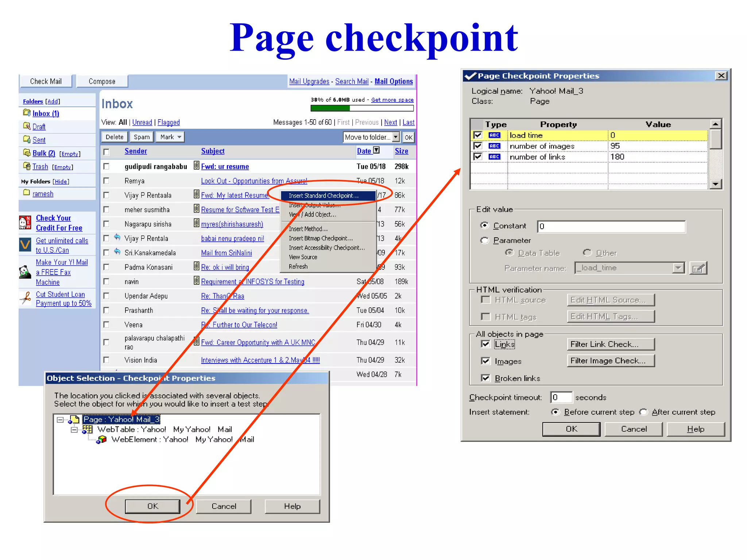Image resolution: width=747 pixels, height=560 pixels.
Task: Toggle the number of images checkbox
Action: [x=477, y=146]
